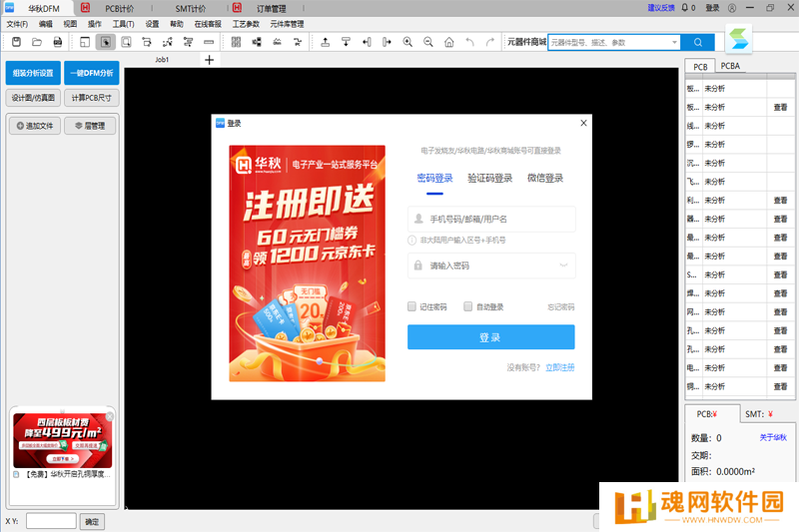The height and width of the screenshot is (532, 799).
Task: Click the 一键DFM分析 button
Action: point(92,73)
